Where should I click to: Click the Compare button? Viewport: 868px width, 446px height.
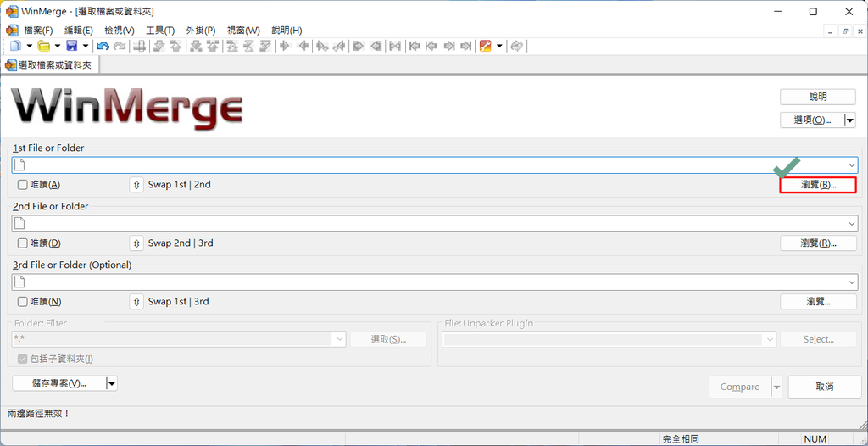click(x=740, y=387)
